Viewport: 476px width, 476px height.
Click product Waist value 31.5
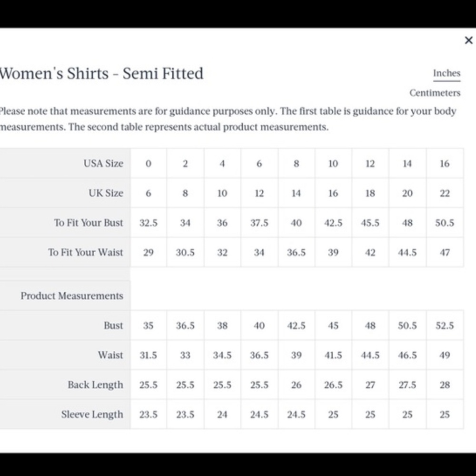pos(149,355)
